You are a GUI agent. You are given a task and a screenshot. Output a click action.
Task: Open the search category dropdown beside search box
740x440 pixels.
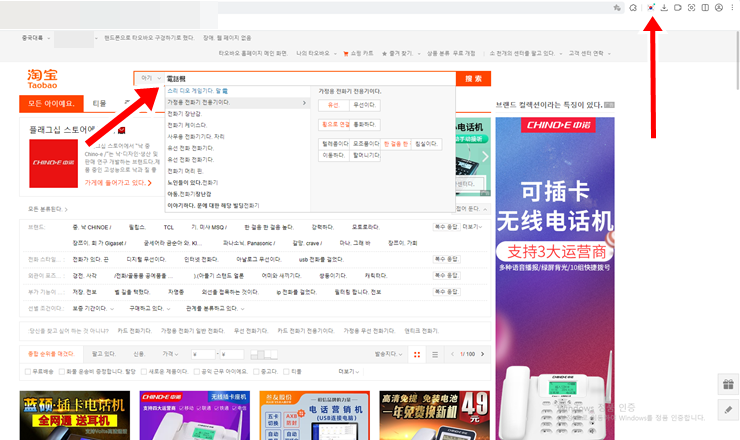[151, 78]
